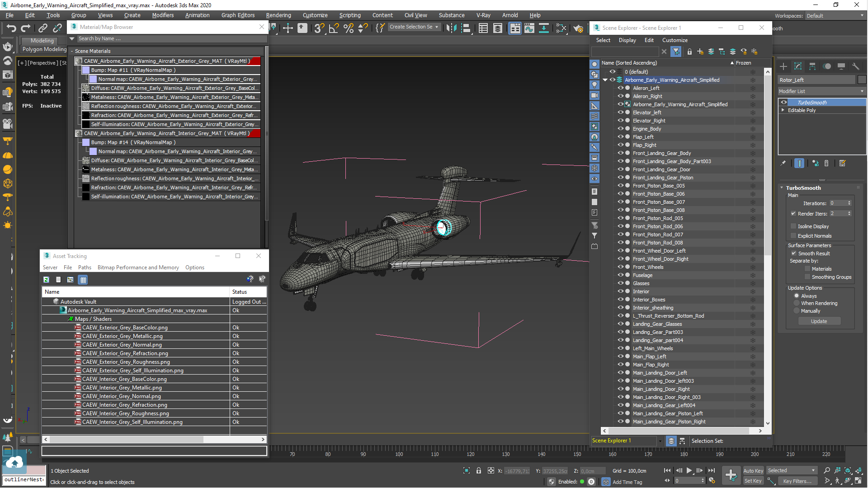Toggle the Scene Explorer toolbar icon

[483, 28]
